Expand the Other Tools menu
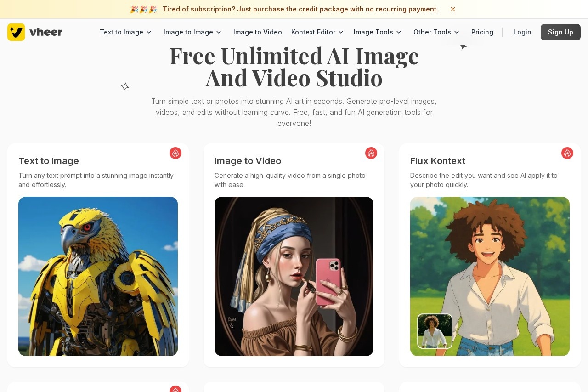 pyautogui.click(x=436, y=32)
